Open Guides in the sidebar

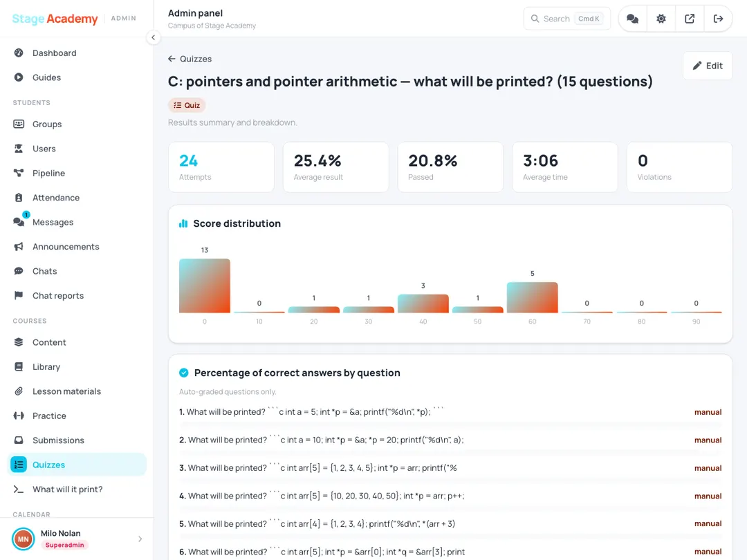77,77
